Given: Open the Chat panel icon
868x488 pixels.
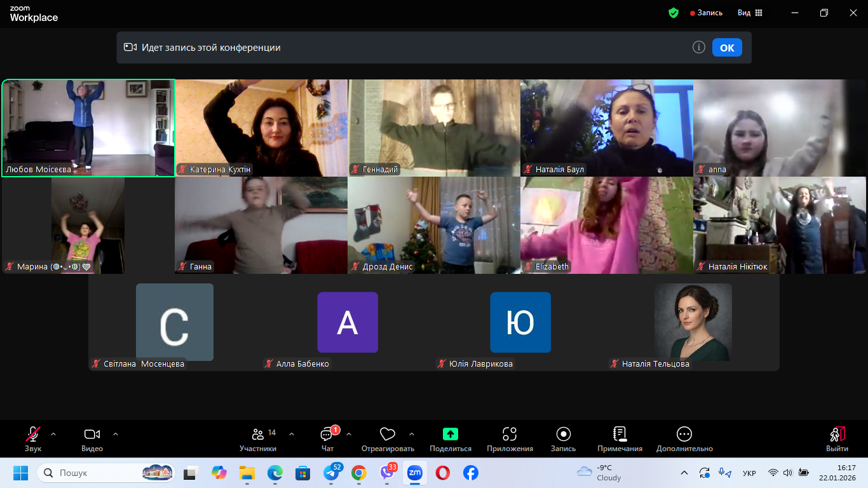Looking at the screenshot, I should 327,435.
